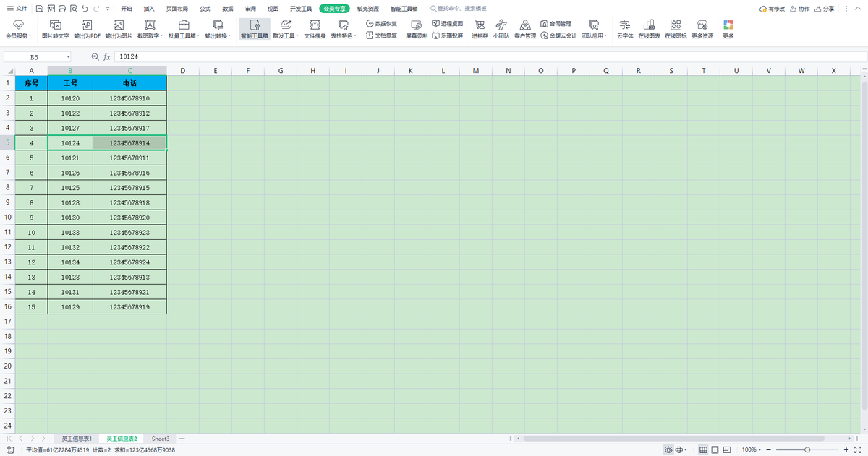868x456 pixels.
Task: Open 在线图标 online icons
Action: (676, 29)
